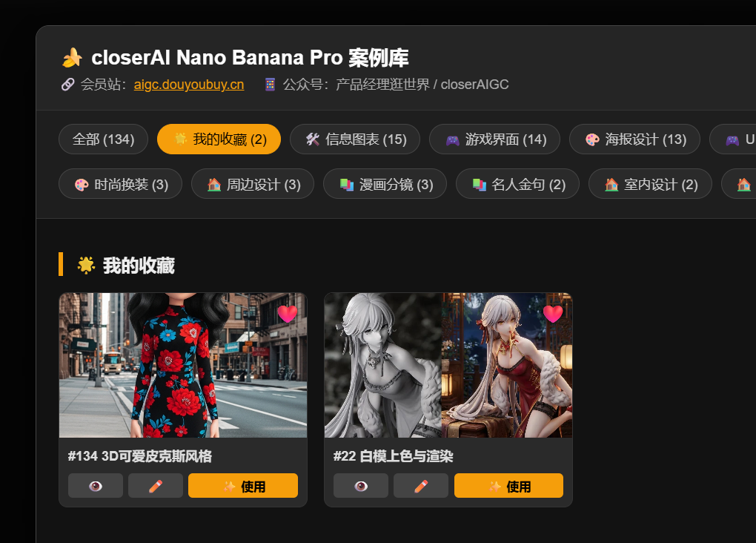Viewport: 756px width, 543px height.
Task: Select the 全部 (134) category filter
Action: click(103, 139)
